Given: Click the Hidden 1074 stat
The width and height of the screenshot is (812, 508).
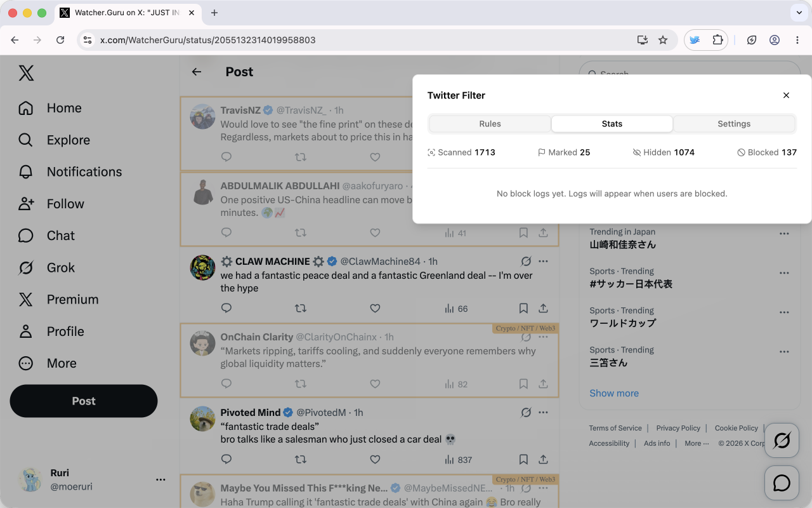Looking at the screenshot, I should pos(664,152).
